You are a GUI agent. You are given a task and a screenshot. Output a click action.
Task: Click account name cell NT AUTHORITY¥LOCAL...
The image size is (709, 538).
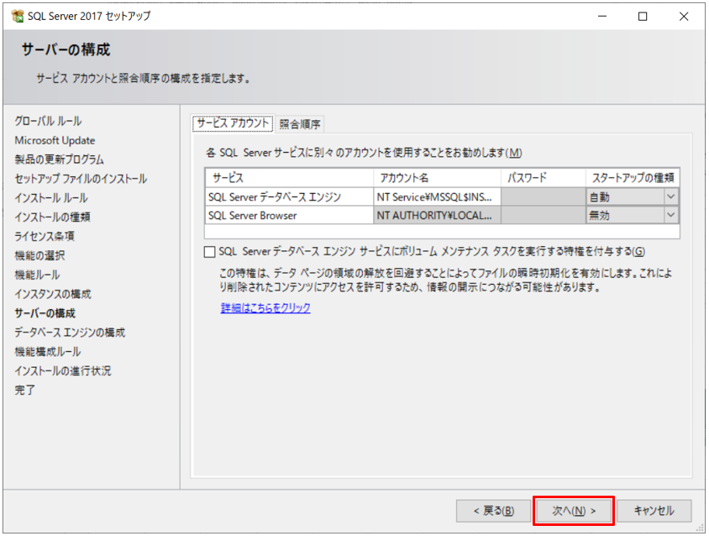click(x=437, y=215)
